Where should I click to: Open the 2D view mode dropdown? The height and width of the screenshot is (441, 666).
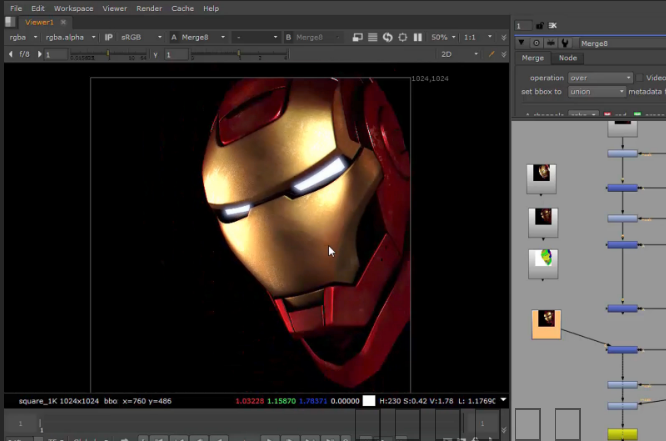[x=459, y=54]
